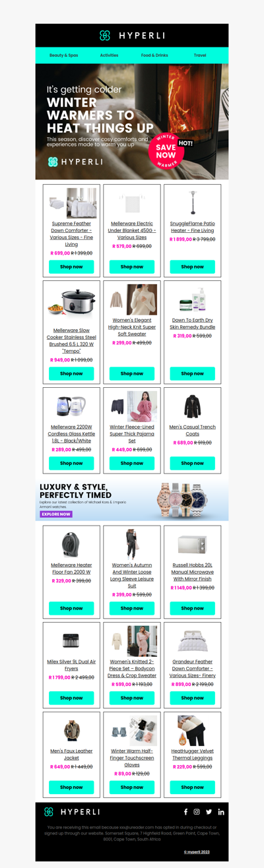Open the LinkedIn icon in the footer
264x868 pixels.
221,812
